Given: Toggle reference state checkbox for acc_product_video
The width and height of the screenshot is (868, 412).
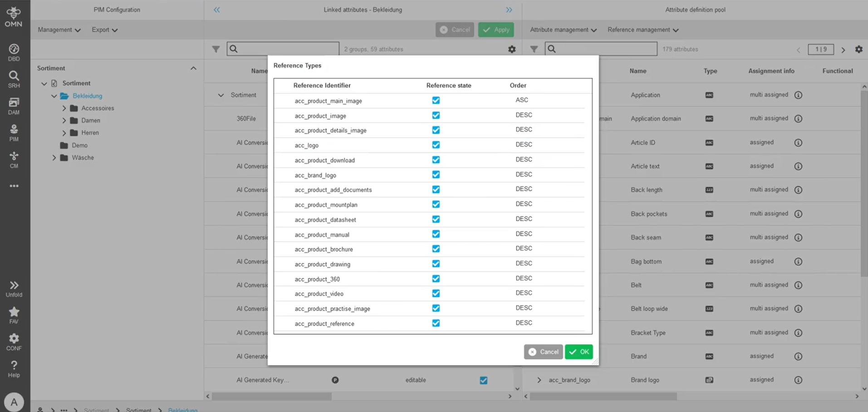Looking at the screenshot, I should pyautogui.click(x=436, y=294).
